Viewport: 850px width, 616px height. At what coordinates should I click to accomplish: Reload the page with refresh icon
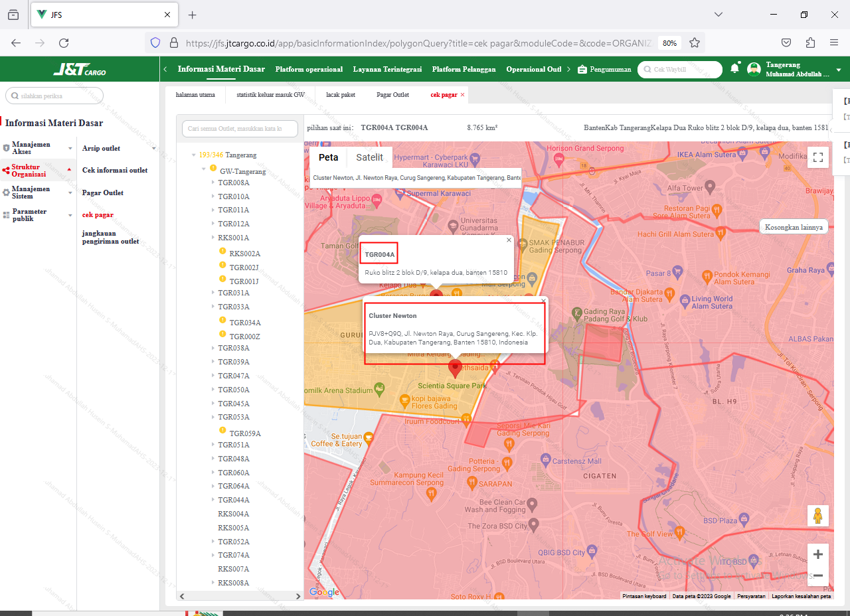64,42
